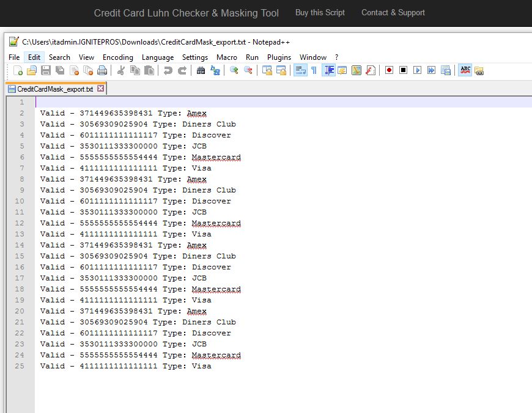Viewport: 532px width, 413px height.
Task: Open the File menu
Action: click(14, 57)
